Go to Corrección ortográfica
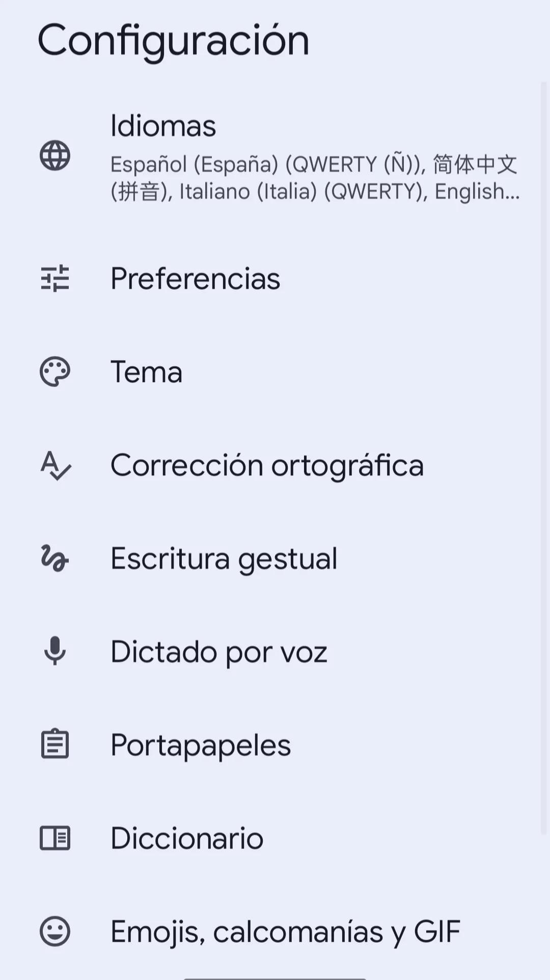Viewport: 550px width, 980px height. click(267, 466)
